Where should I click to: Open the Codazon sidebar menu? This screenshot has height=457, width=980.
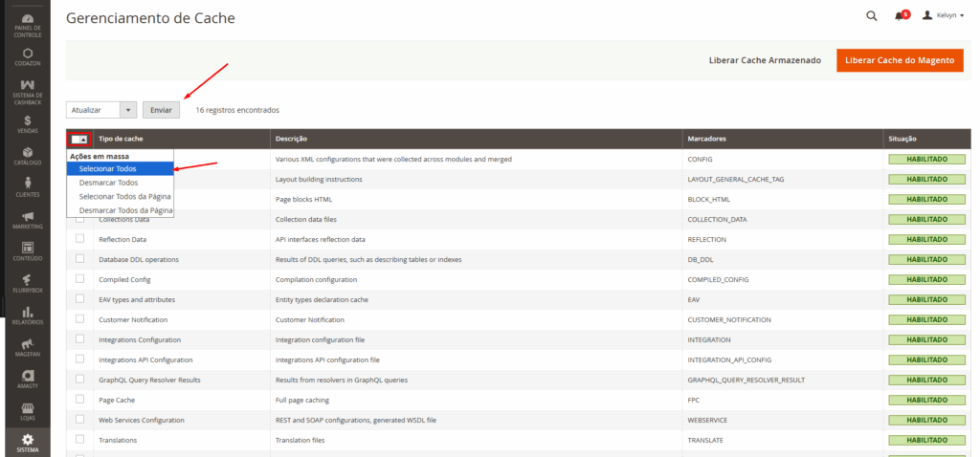coord(28,57)
